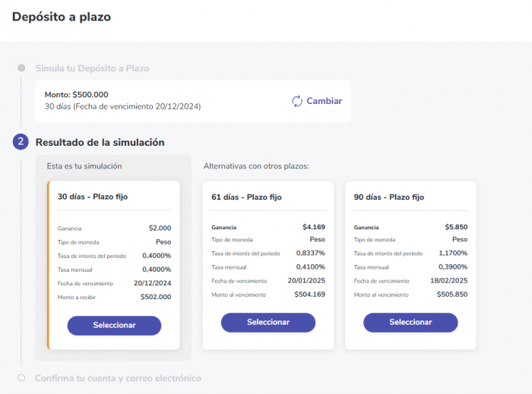Screen dimensions: 532x394
Task: Click the 30 días - Plazo fijo card title
Action: click(93, 197)
